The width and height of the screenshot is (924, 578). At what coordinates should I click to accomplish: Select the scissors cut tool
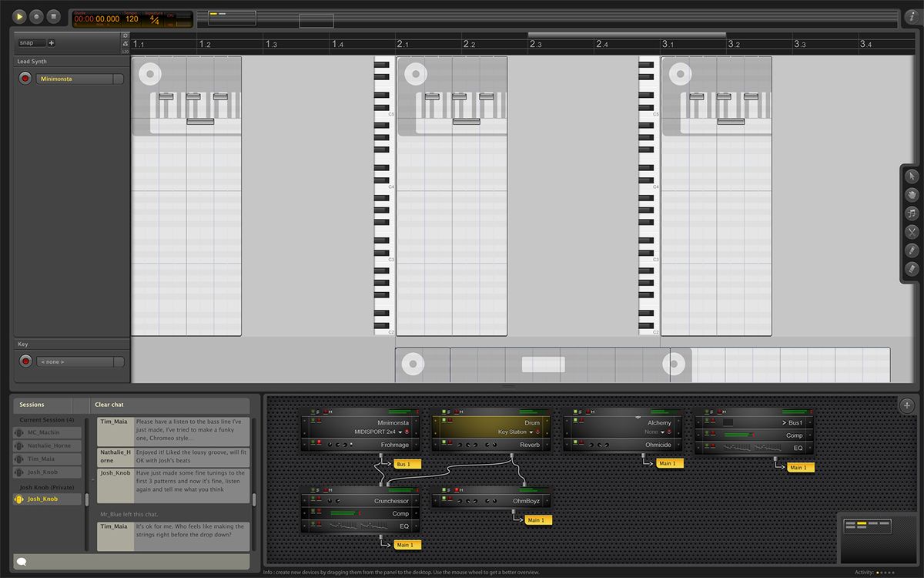coord(912,232)
